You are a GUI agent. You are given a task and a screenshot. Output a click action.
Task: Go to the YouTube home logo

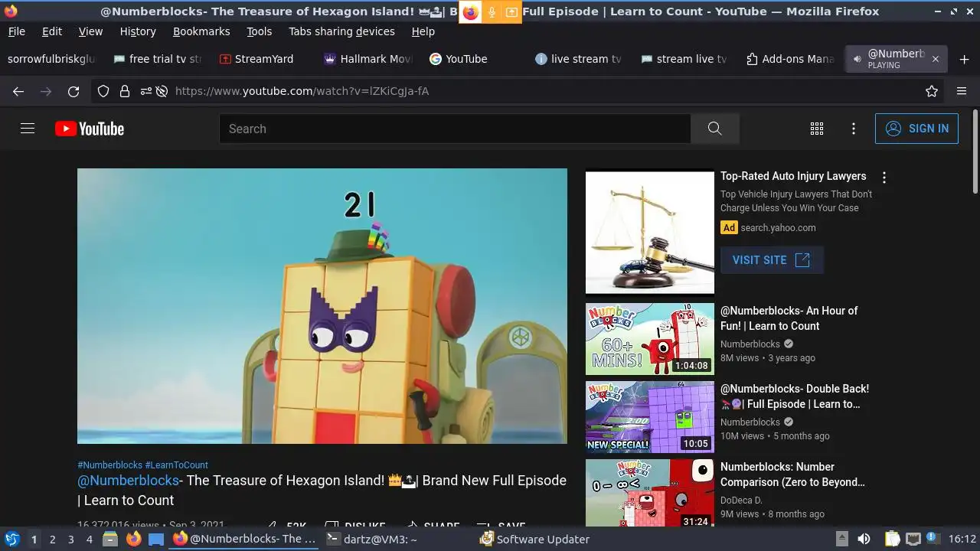click(x=90, y=129)
